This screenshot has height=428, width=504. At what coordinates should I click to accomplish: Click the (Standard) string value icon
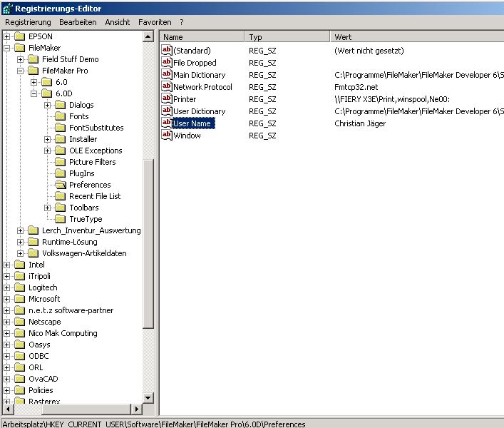tap(167, 50)
